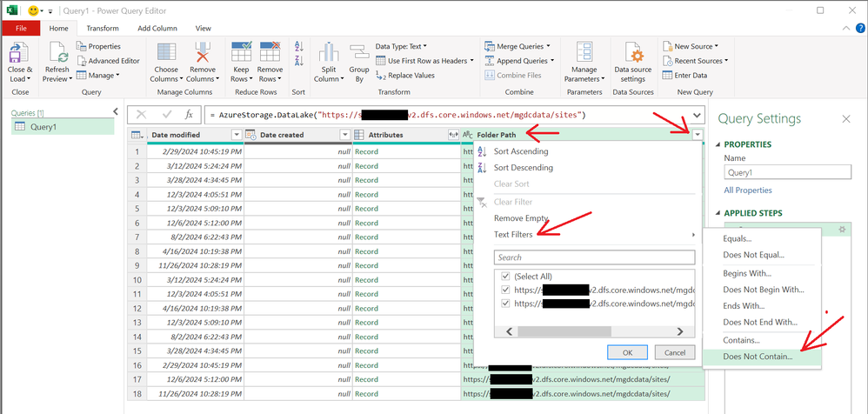Click the New Source button
868x414 pixels.
[690, 46]
